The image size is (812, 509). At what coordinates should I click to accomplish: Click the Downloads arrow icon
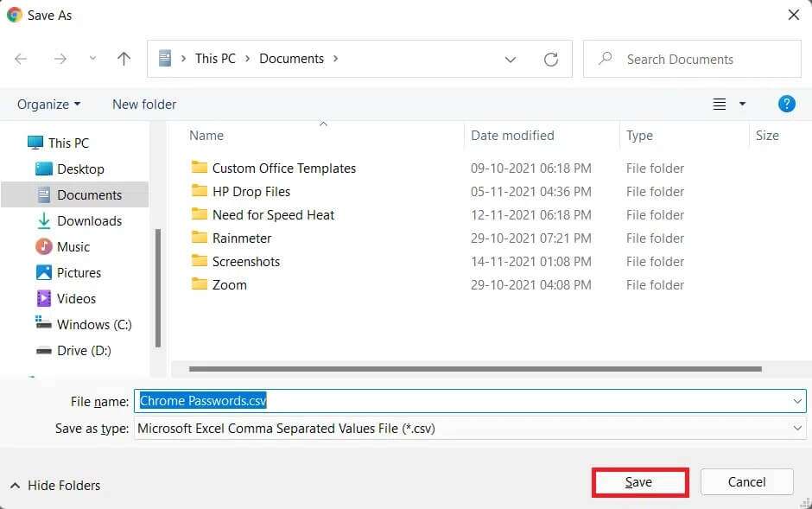click(44, 220)
